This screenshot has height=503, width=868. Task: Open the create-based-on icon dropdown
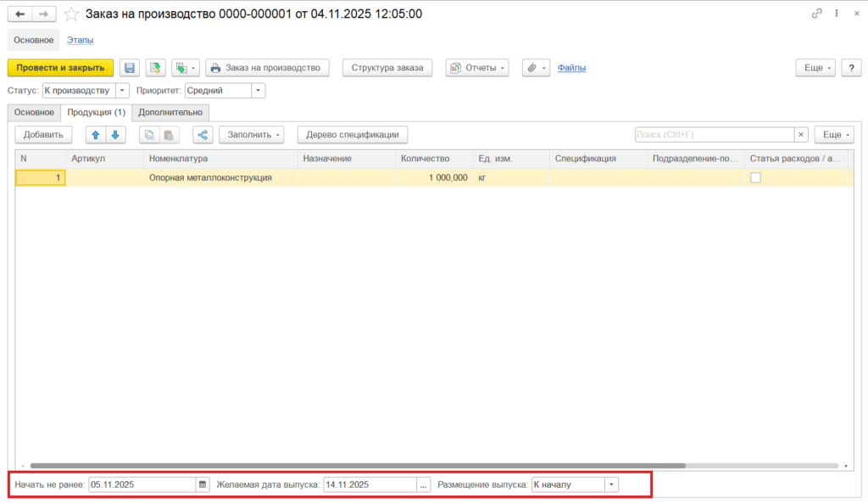tap(186, 68)
